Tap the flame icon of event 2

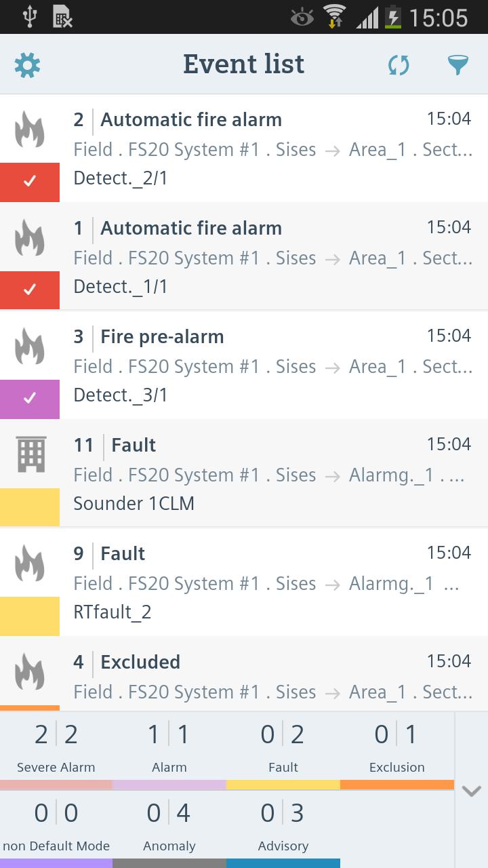(30, 130)
